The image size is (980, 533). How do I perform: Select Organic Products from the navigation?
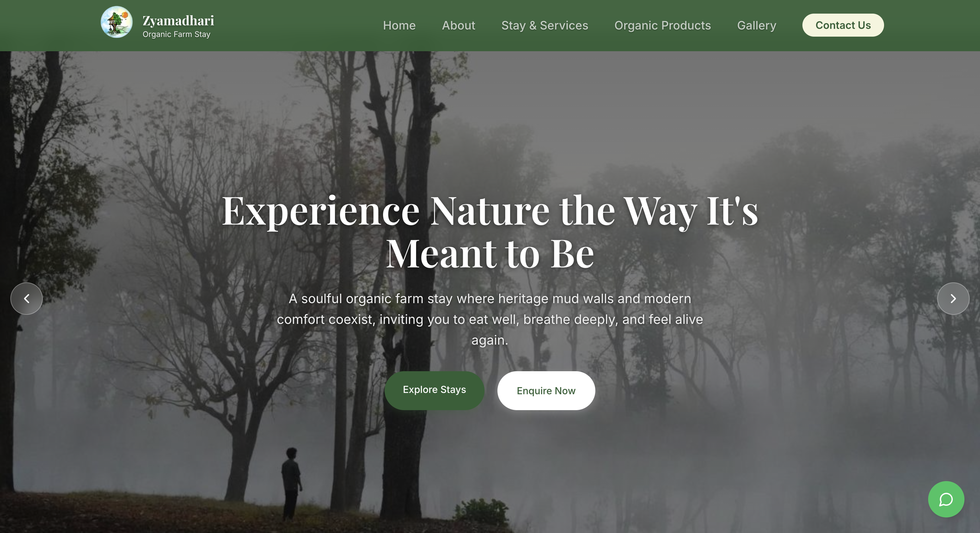tap(662, 26)
